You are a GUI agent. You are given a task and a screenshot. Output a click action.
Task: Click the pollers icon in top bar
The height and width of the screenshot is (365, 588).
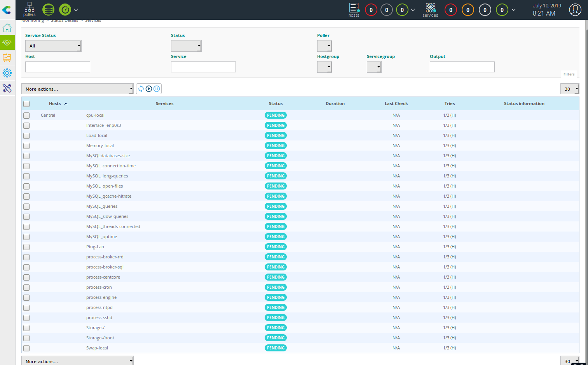coord(29,9)
